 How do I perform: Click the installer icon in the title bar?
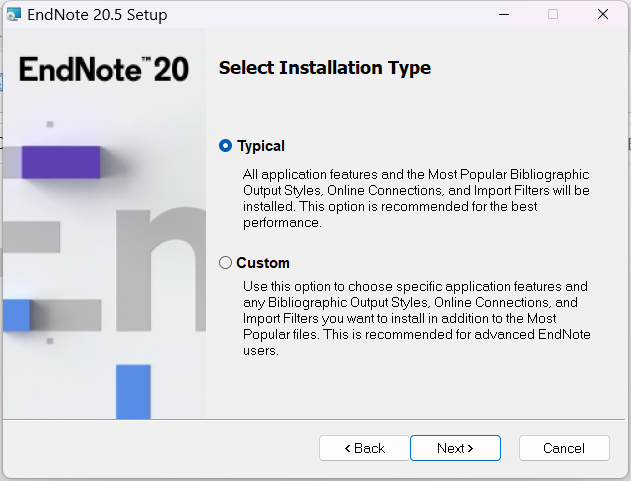point(13,15)
